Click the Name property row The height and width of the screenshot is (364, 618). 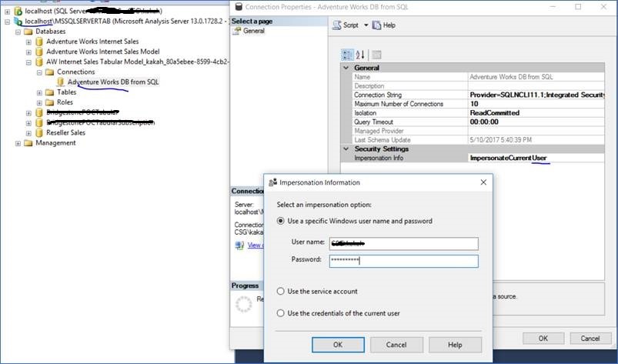tap(479, 77)
